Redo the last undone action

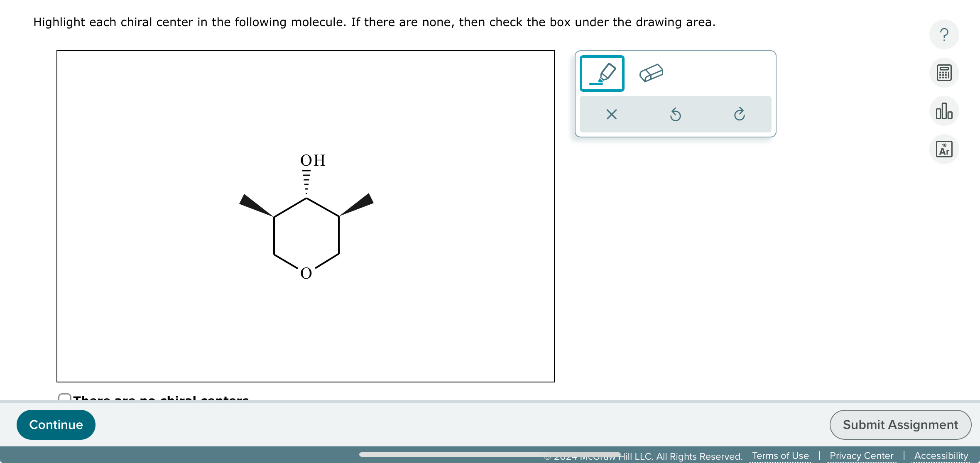pyautogui.click(x=740, y=114)
